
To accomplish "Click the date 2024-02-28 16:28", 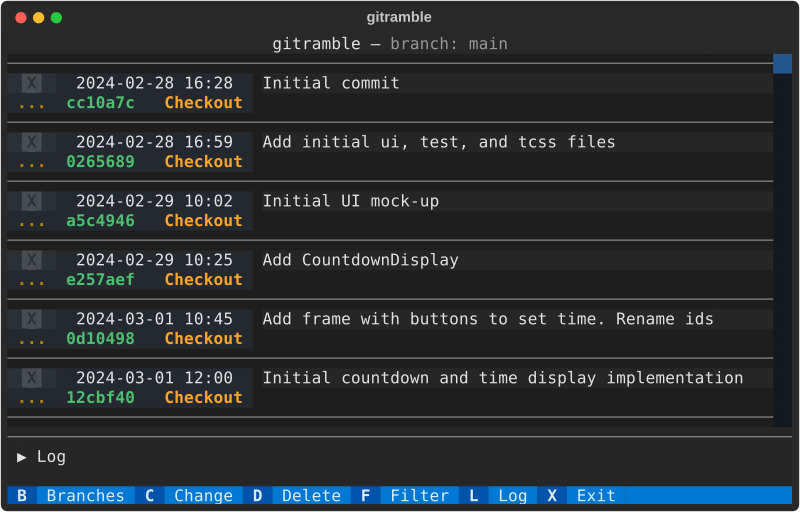I will click(x=155, y=83).
